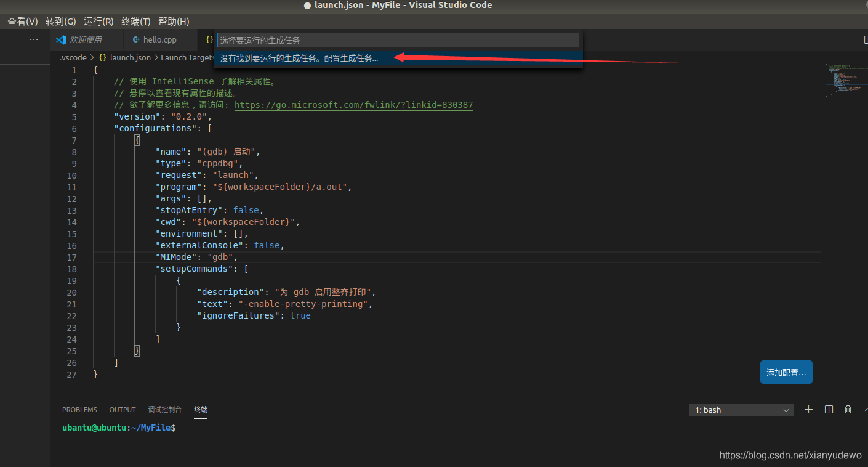This screenshot has width=868, height=467.
Task: Focus the 选择要运行的生成任务 input box
Action: (398, 40)
